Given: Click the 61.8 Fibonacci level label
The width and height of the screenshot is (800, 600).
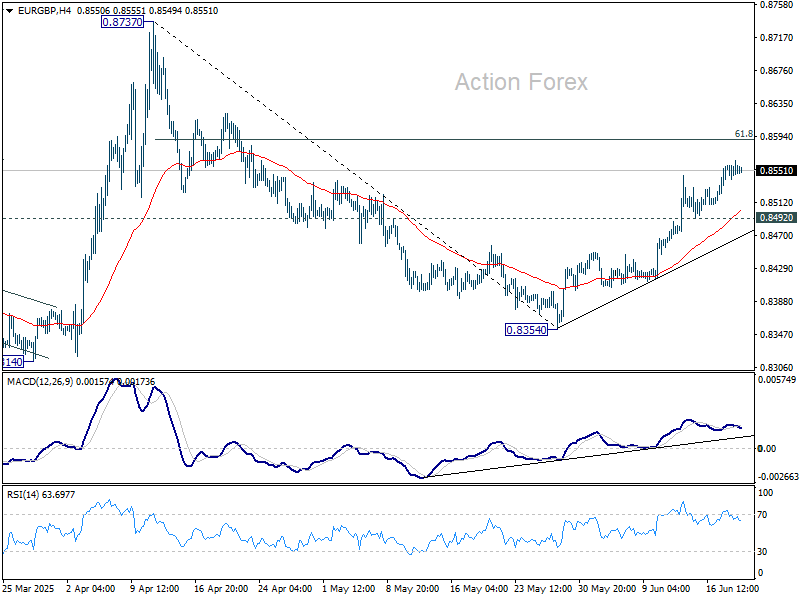Looking at the screenshot, I should point(743,134).
